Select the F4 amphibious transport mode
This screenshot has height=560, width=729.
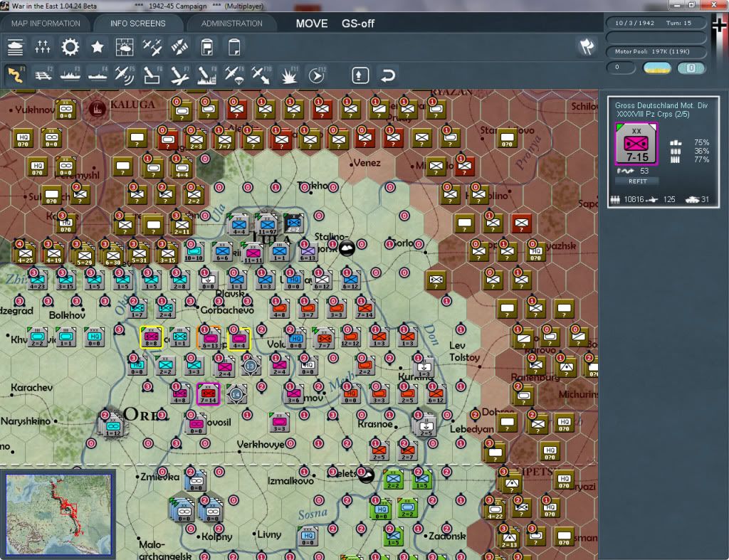tap(98, 75)
